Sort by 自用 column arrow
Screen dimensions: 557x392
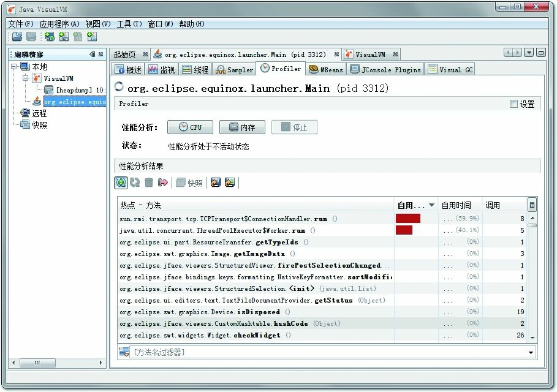431,205
